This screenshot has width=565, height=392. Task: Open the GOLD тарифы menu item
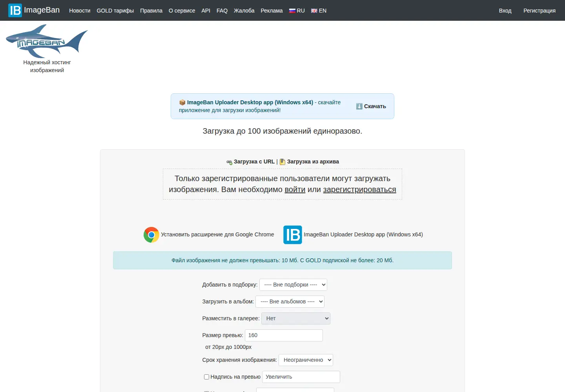[x=115, y=11]
